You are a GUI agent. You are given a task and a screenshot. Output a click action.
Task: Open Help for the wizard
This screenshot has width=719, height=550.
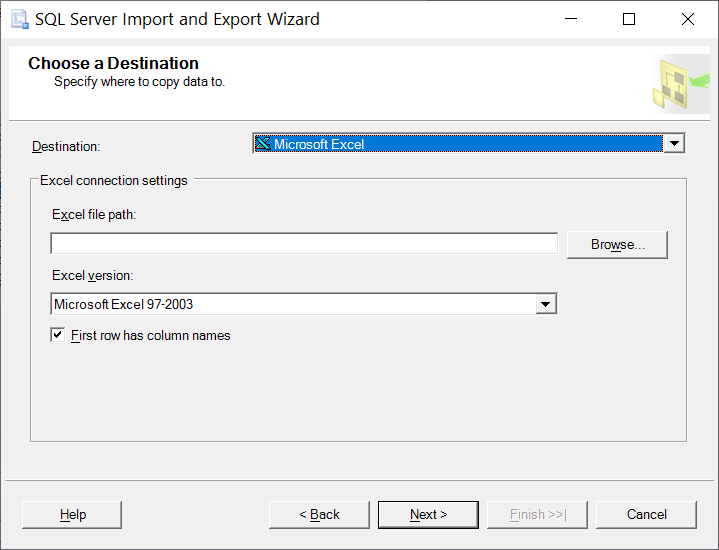(72, 515)
